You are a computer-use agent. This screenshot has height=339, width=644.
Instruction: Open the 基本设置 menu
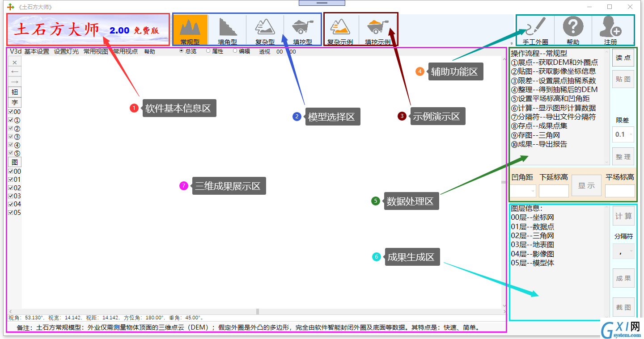pos(37,51)
